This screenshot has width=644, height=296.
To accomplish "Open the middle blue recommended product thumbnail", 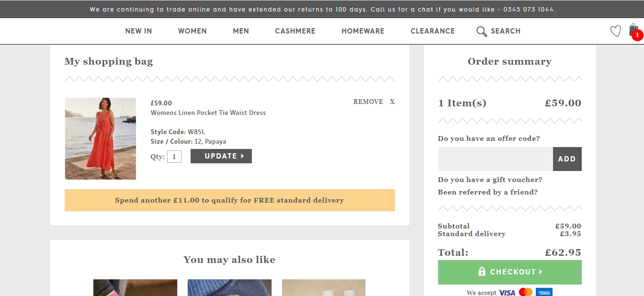I will (229, 287).
